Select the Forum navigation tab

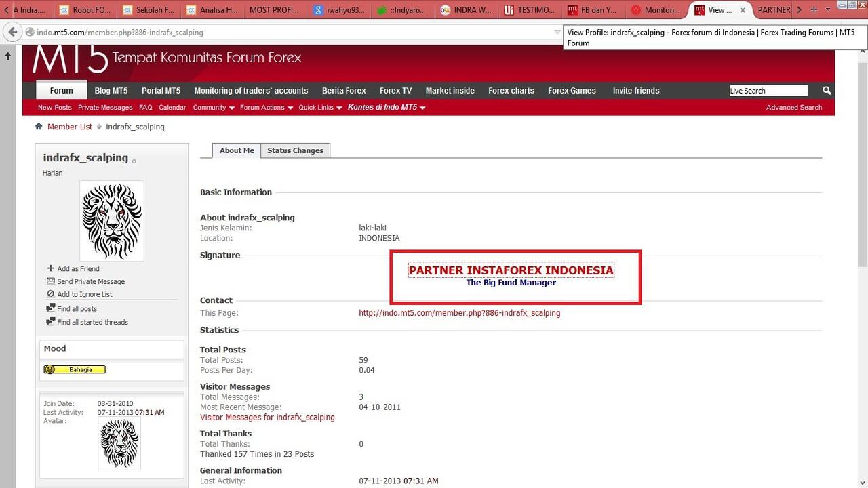pos(62,91)
